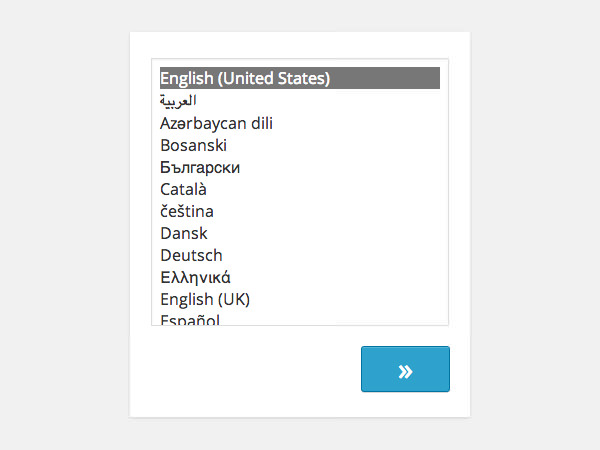Viewport: 600px width, 450px height.
Task: Pick the partially visible Español entry
Action: pyautogui.click(x=190, y=319)
